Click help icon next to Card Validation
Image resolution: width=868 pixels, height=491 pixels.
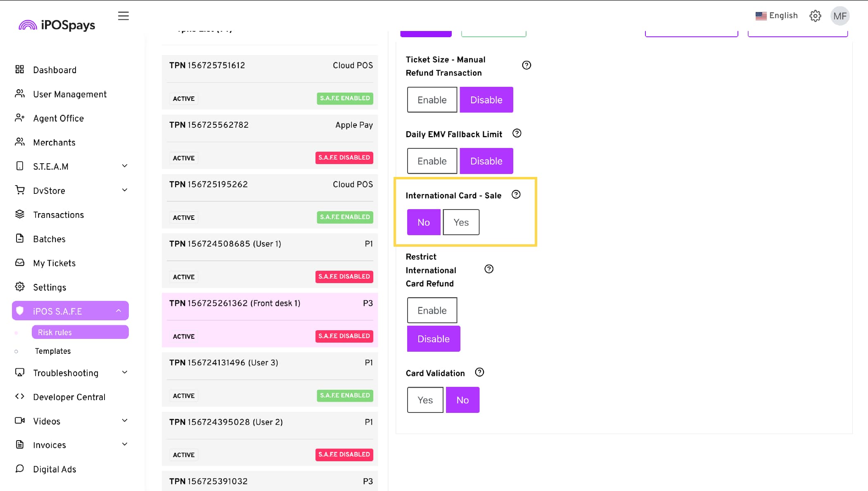click(479, 372)
